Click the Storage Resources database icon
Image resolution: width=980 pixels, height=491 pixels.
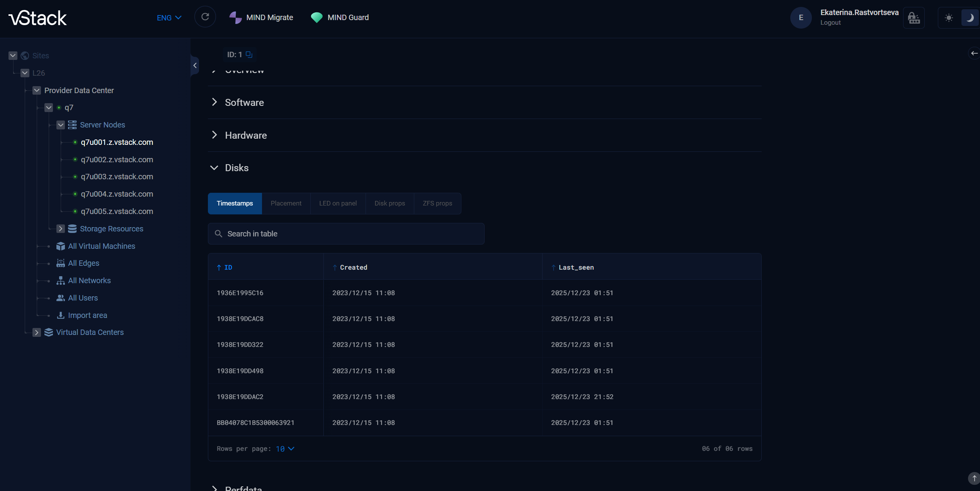[72, 229]
